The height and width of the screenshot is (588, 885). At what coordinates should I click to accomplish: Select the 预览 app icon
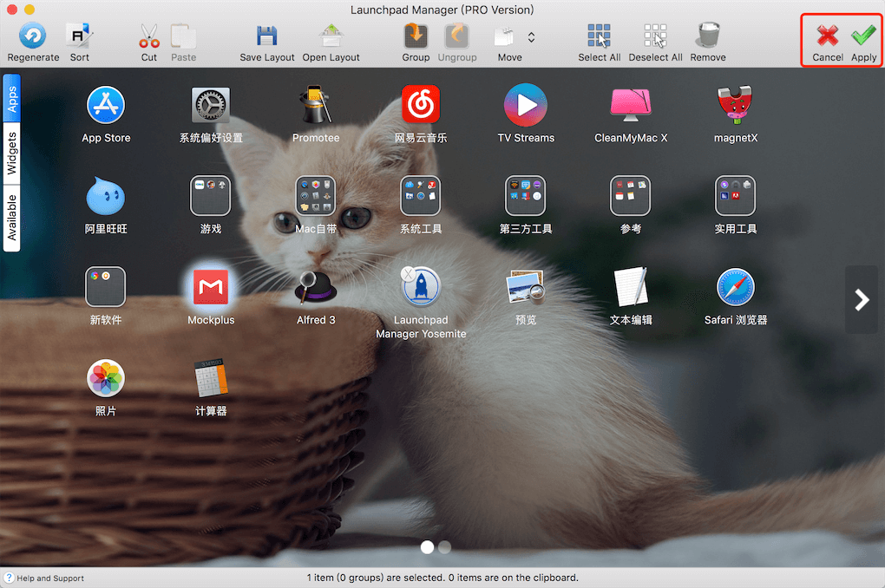(526, 287)
